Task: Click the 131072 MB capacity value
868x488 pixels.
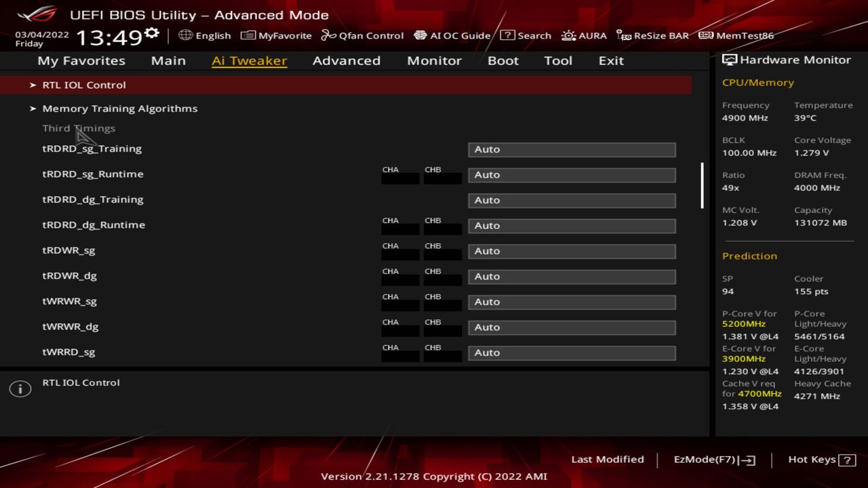Action: pos(821,223)
